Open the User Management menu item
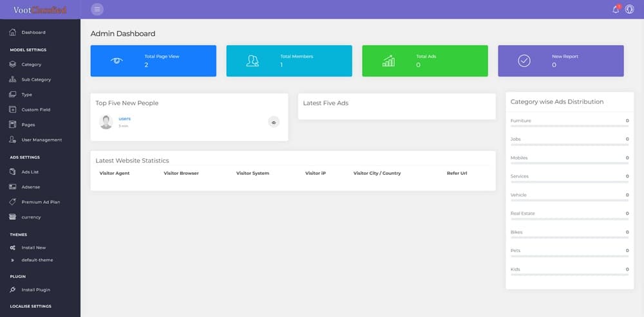Image resolution: width=644 pixels, height=317 pixels. 41,140
